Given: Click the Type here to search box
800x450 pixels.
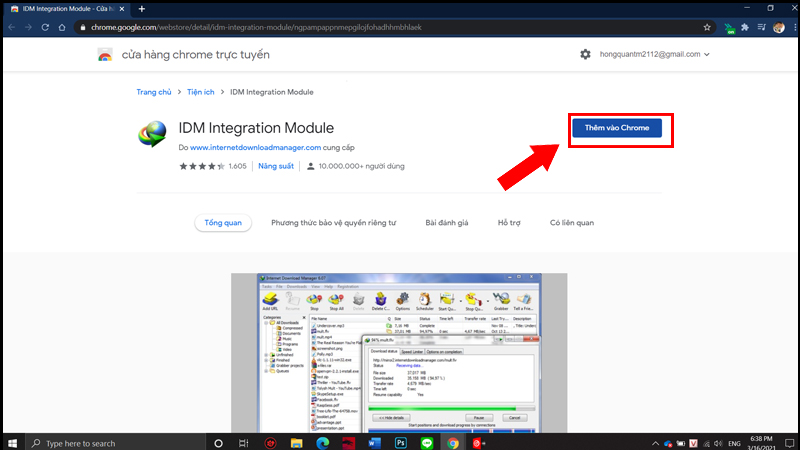Looking at the screenshot, I should pyautogui.click(x=115, y=443).
